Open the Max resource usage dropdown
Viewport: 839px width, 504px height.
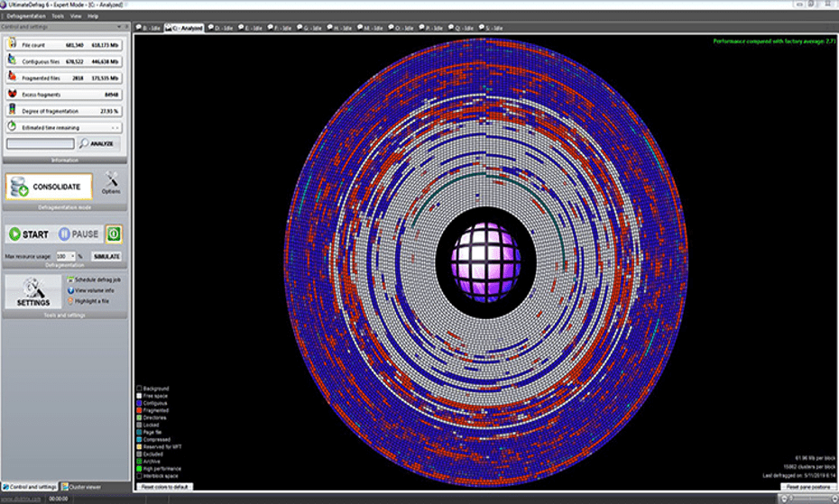[x=72, y=256]
